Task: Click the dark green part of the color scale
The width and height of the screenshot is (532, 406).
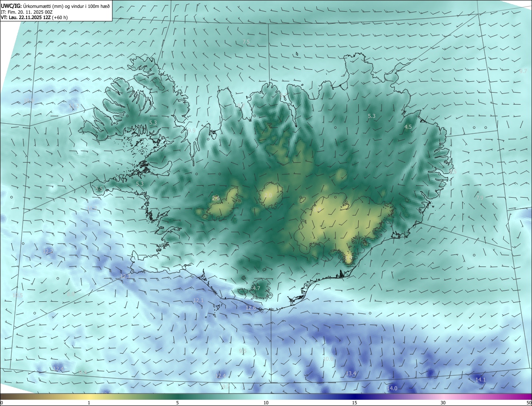Action: (x=177, y=396)
